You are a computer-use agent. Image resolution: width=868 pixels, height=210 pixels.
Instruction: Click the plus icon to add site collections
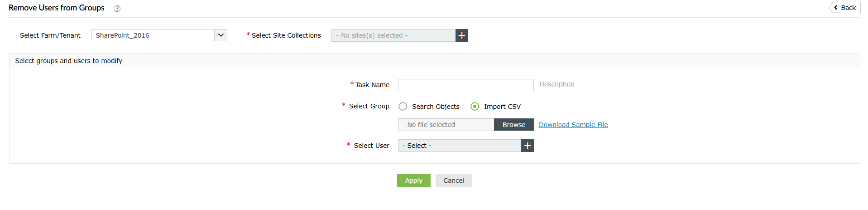(461, 35)
